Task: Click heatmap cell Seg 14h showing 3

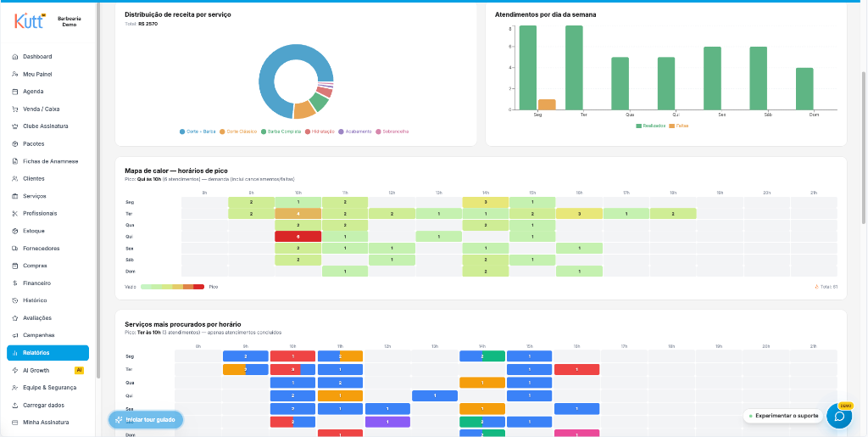Action: point(486,202)
